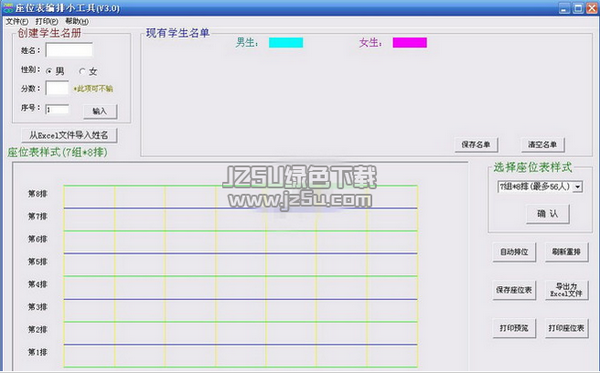The image size is (600, 373).
Task: Click the 保存名单 button
Action: [476, 145]
